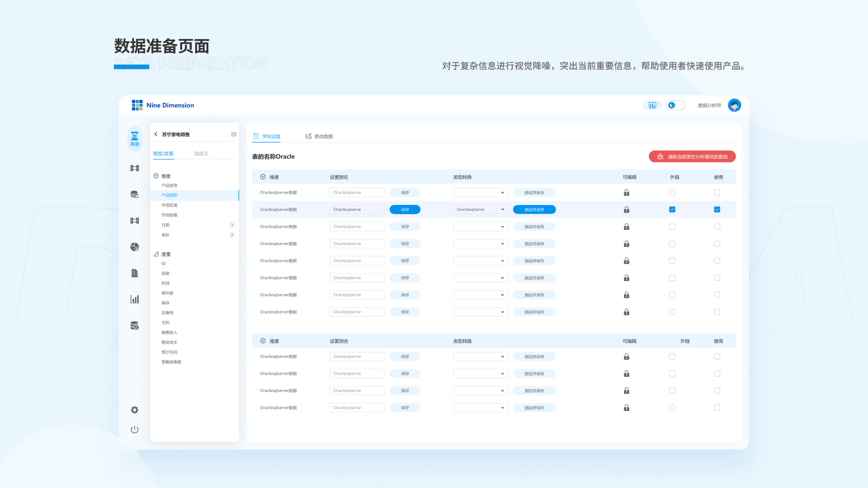
Task: Uncheck the 外链 checkbox in highlighted row
Action: coord(672,209)
